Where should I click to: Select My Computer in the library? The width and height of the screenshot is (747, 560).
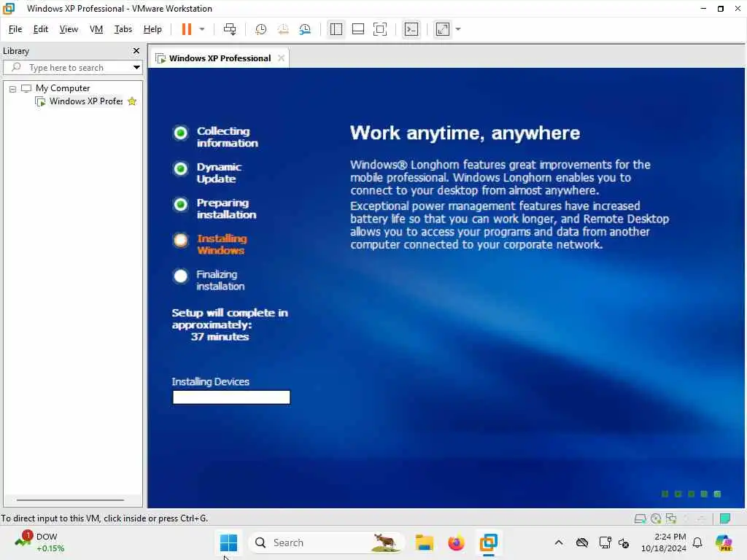(63, 88)
